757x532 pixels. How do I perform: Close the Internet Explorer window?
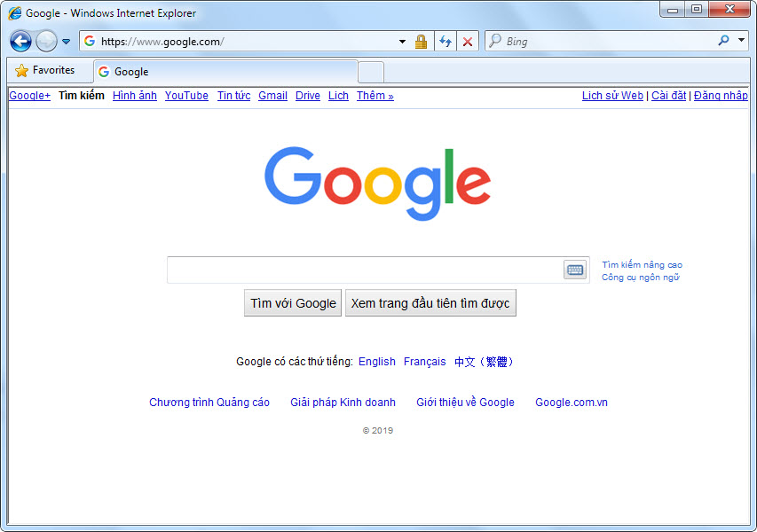[x=729, y=10]
